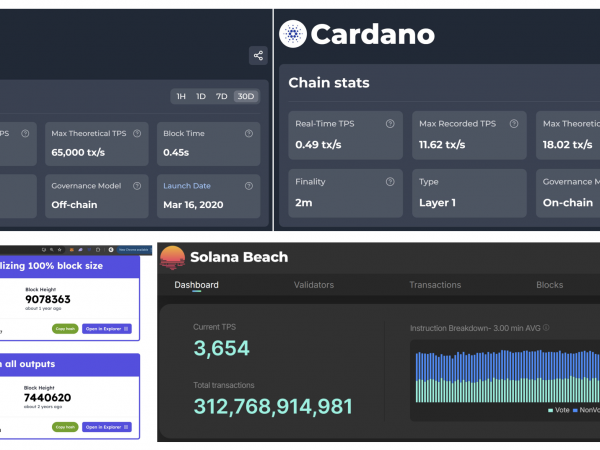Click the 0.49 tx/s Real-Time TPS value
The image size is (600, 450).
point(318,145)
